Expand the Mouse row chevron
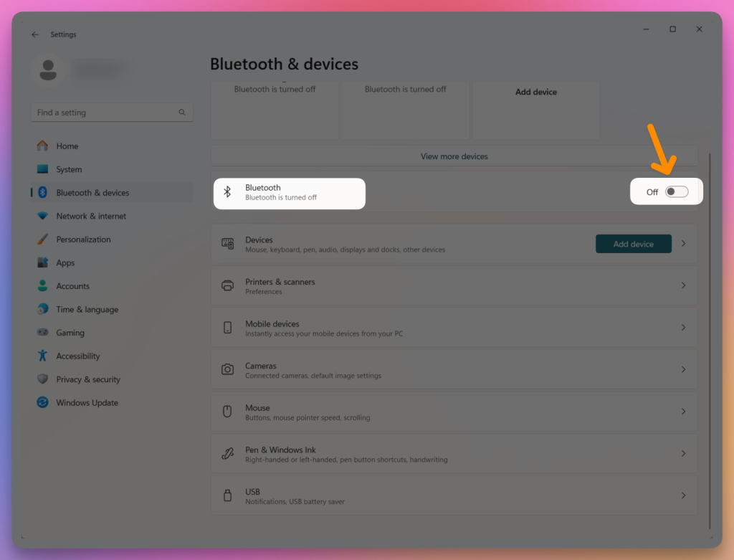 coord(683,412)
